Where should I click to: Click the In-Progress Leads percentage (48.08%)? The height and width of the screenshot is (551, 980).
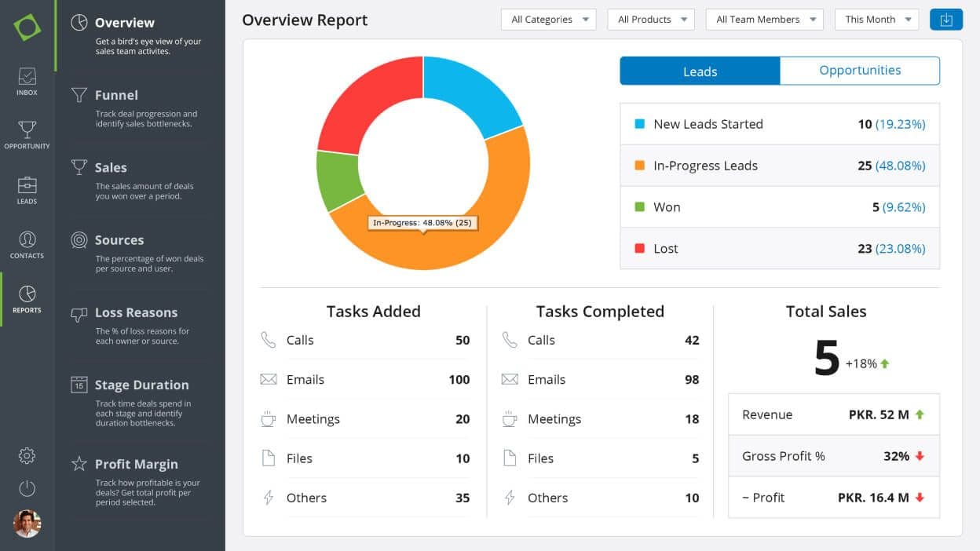[x=900, y=166]
